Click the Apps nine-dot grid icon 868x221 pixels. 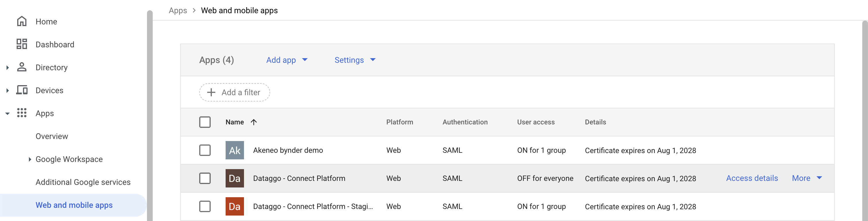point(22,113)
